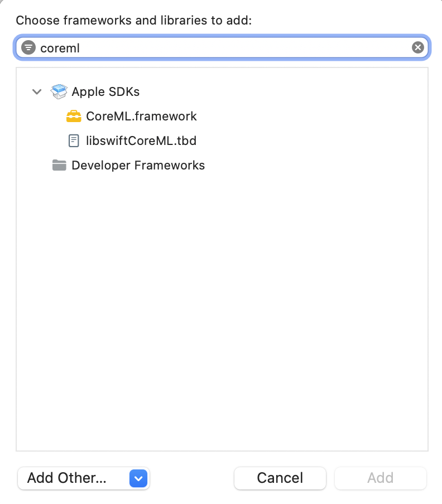Clear the coreml search text
This screenshot has height=504, width=442.
(417, 48)
